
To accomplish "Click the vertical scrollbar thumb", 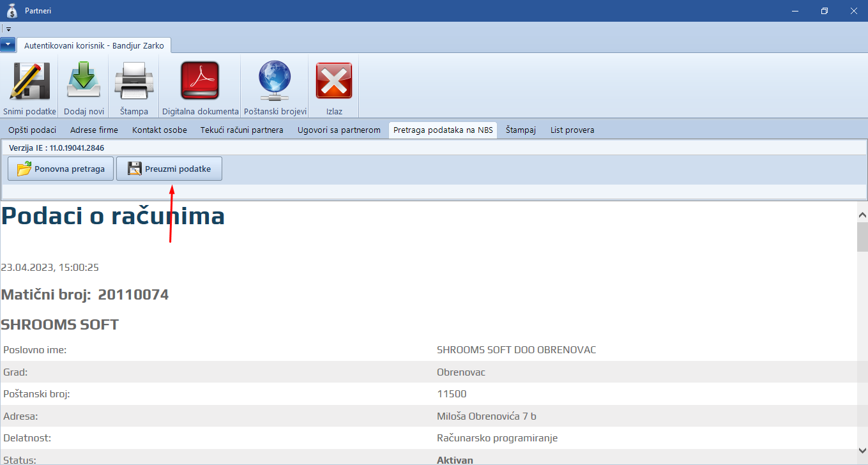I will tap(862, 237).
